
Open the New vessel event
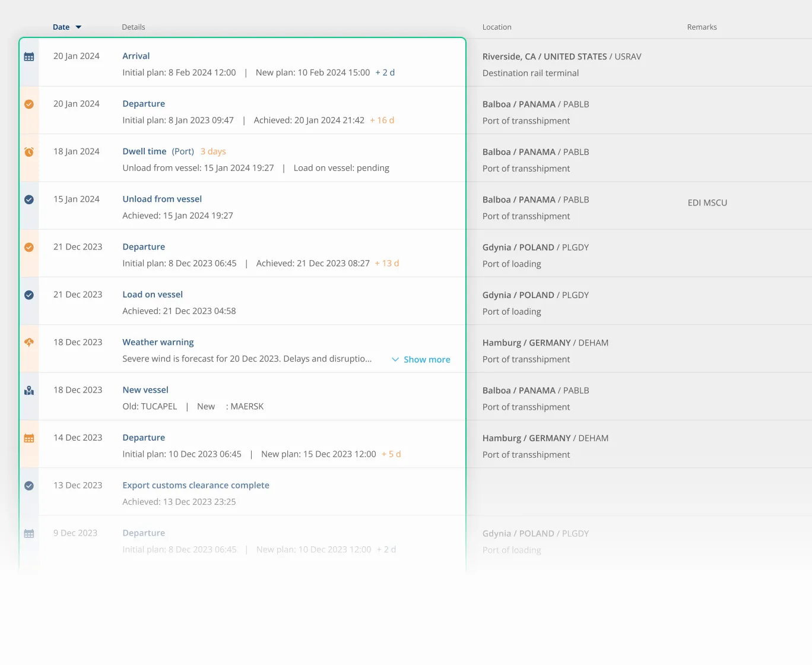tap(145, 389)
